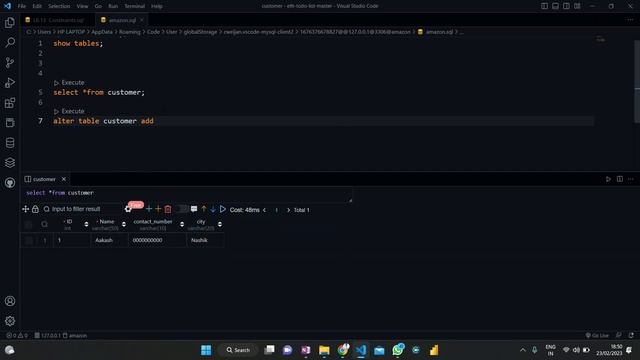Image resolution: width=640 pixels, height=360 pixels.
Task: Open the Explorer view in activity bar
Action: click(10, 22)
